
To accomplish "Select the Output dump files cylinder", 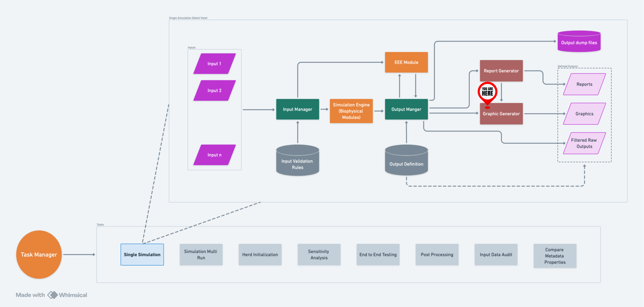I will click(x=579, y=41).
